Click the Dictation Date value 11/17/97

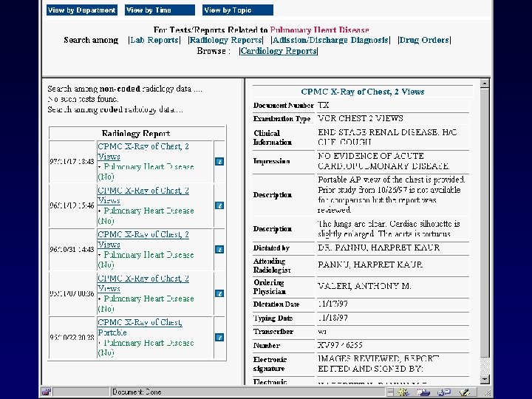[x=332, y=304]
